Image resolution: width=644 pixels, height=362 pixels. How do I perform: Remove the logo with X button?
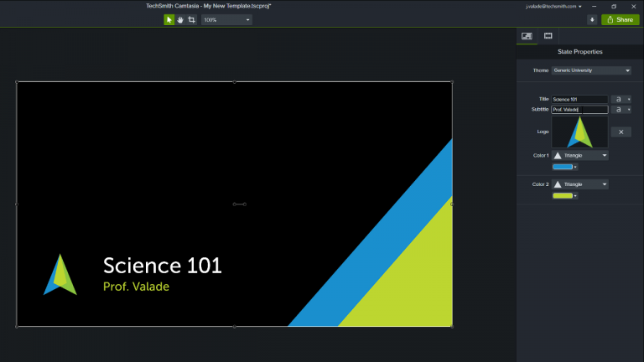(x=621, y=132)
